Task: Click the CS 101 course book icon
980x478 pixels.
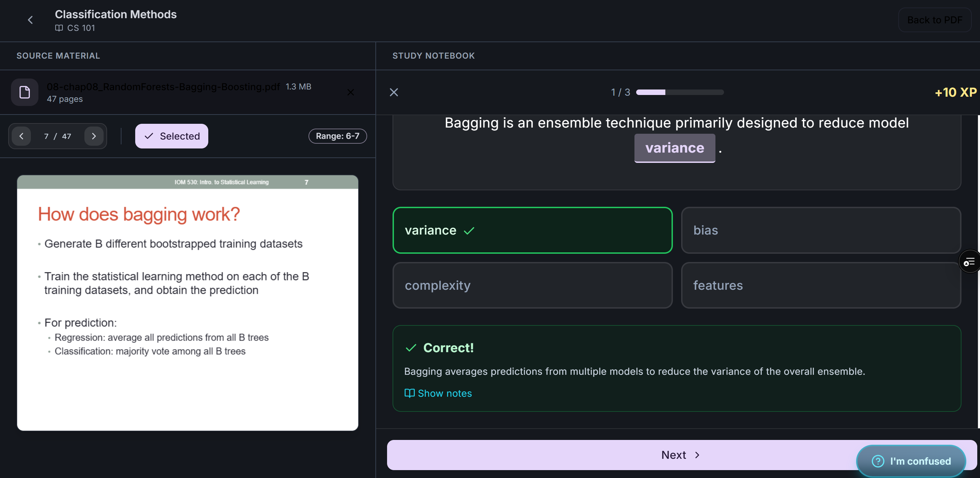Action: [59, 28]
